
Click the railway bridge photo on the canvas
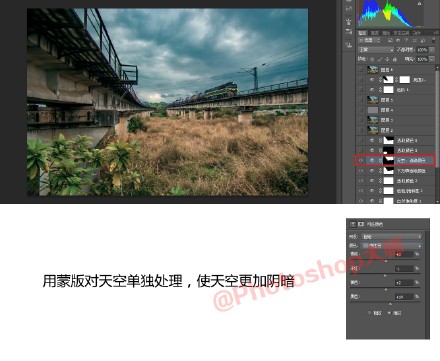pyautogui.click(x=167, y=102)
